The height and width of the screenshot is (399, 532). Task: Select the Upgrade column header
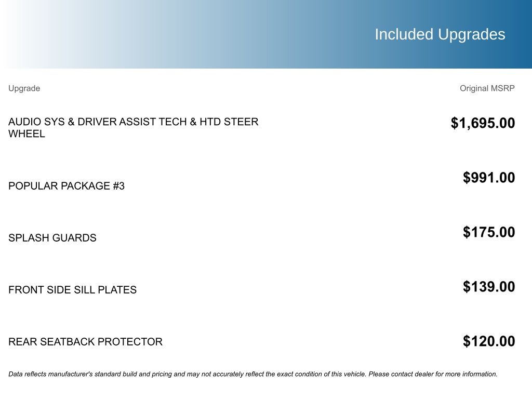[24, 88]
